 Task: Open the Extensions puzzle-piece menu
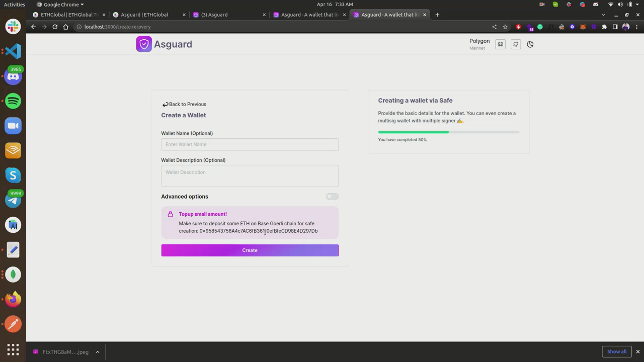604,27
